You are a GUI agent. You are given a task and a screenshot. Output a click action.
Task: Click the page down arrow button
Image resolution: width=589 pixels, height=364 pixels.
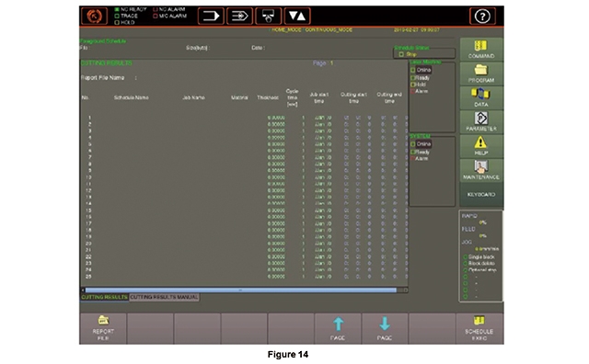[385, 328]
